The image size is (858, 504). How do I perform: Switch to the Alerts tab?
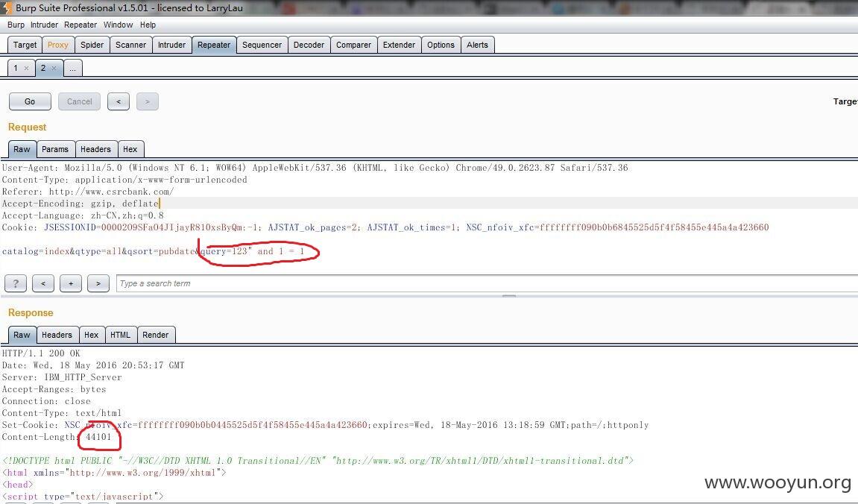[477, 45]
